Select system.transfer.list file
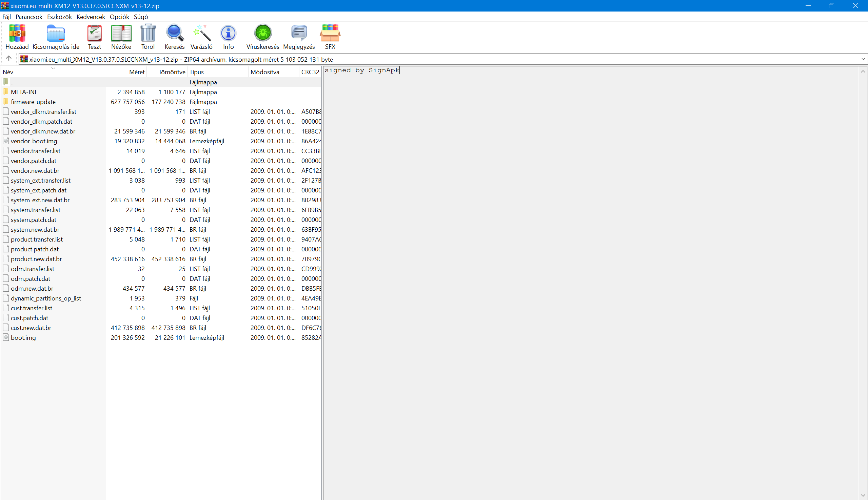The image size is (868, 500). (35, 210)
